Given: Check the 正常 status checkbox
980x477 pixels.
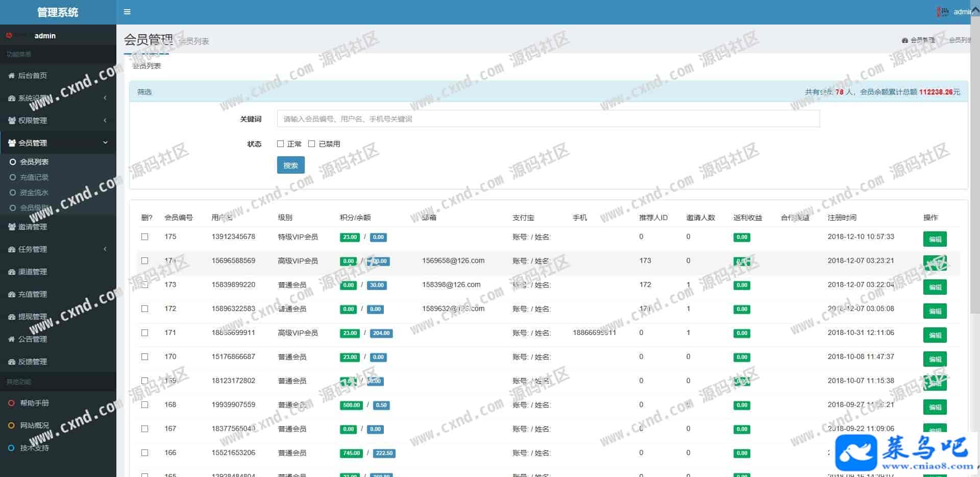Looking at the screenshot, I should pyautogui.click(x=280, y=144).
